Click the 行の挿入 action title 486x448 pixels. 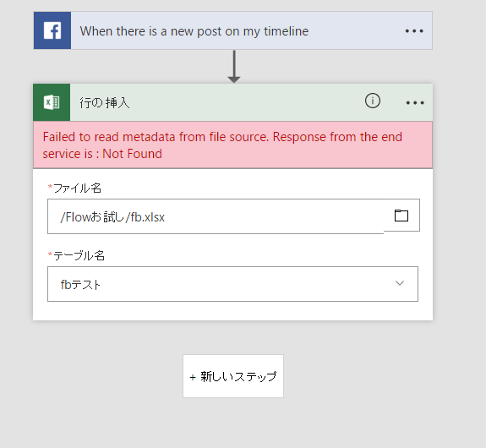(105, 102)
